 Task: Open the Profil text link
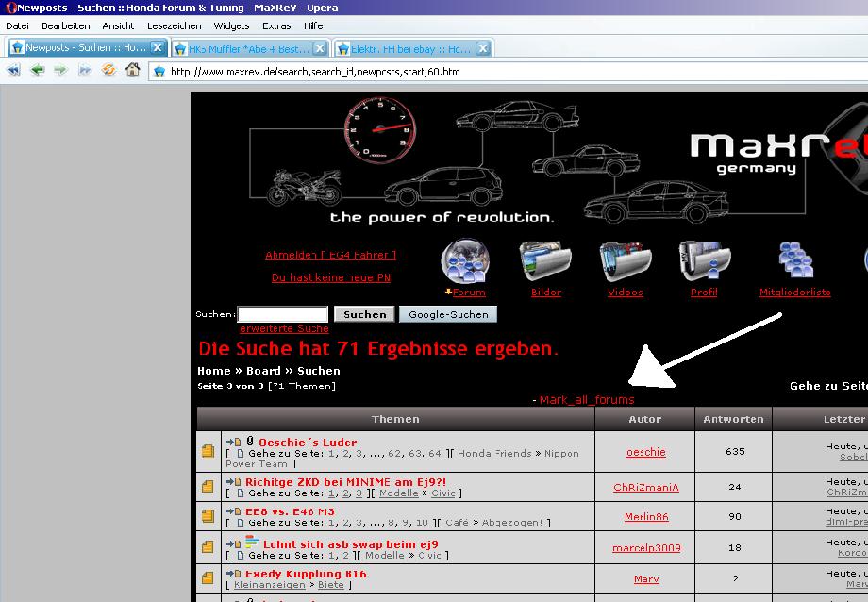click(x=704, y=292)
